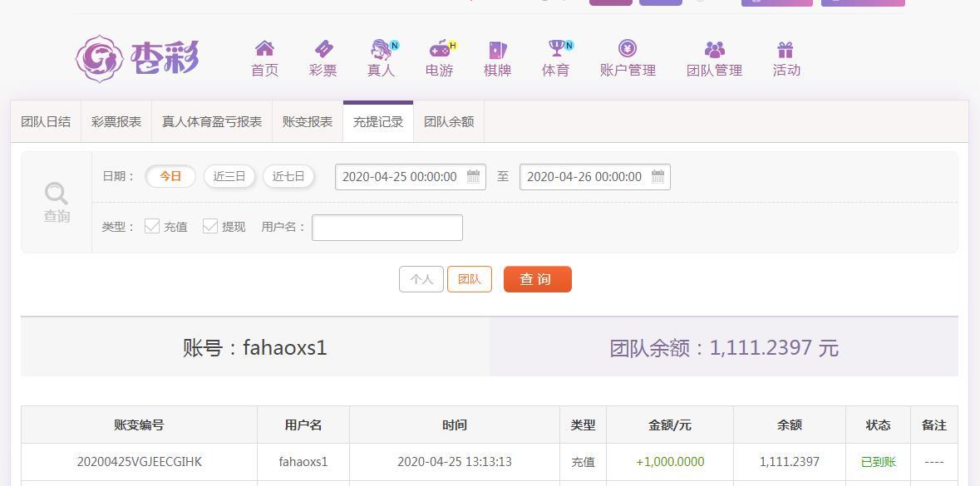This screenshot has width=980, height=486.
Task: Enable the 充值 deposit checkbox
Action: (x=152, y=226)
